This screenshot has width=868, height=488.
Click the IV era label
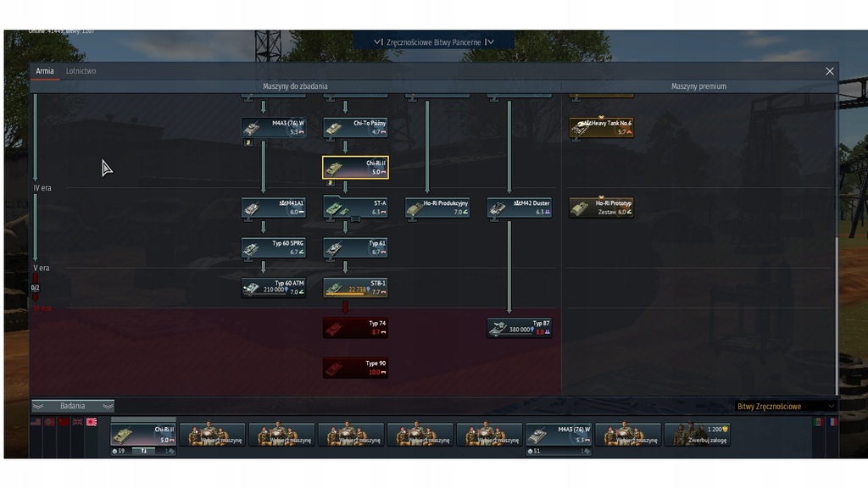pos(42,188)
